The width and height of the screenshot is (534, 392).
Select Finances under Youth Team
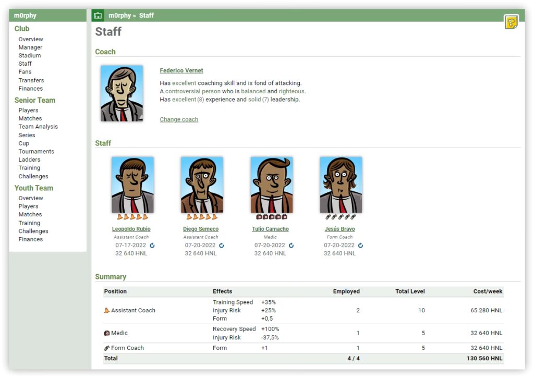click(31, 239)
